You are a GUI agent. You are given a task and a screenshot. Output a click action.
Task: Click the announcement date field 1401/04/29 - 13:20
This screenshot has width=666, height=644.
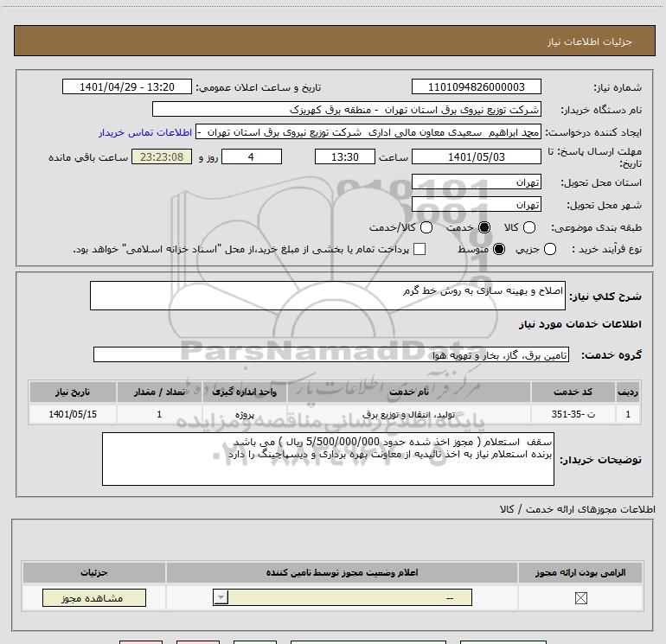point(127,87)
